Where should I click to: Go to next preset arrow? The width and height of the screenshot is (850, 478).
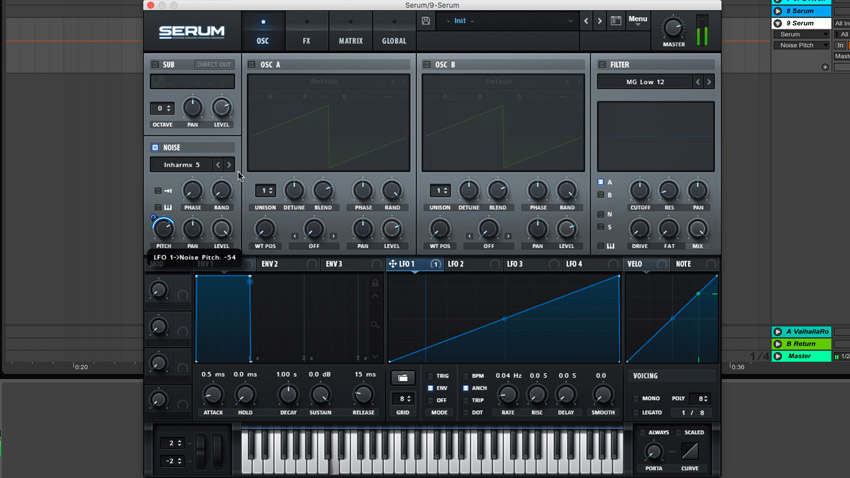coord(600,21)
